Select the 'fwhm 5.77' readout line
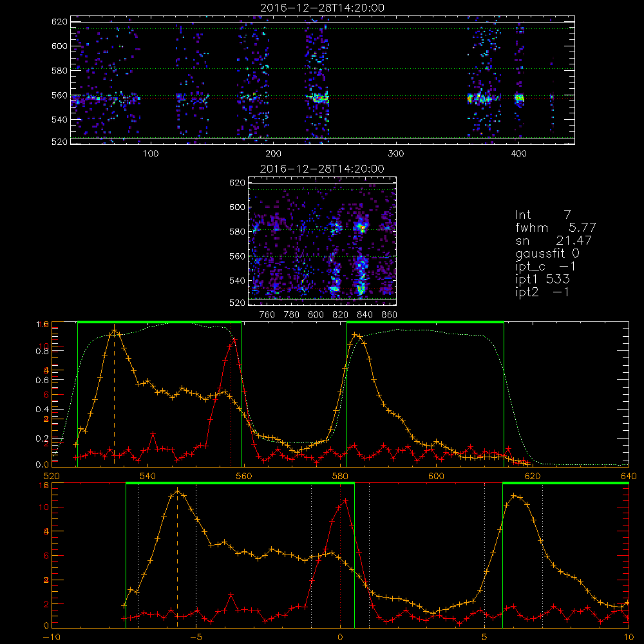644x644 pixels. pyautogui.click(x=556, y=227)
